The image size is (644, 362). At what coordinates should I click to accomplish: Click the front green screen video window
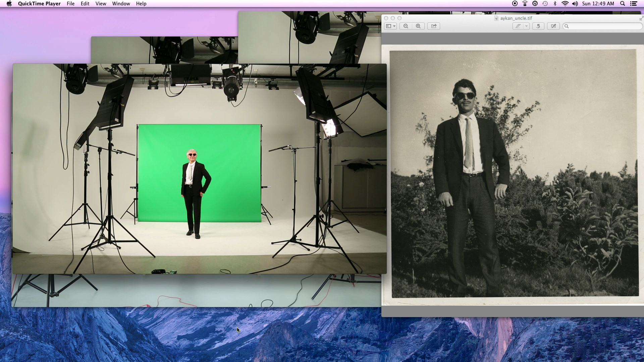click(x=200, y=169)
